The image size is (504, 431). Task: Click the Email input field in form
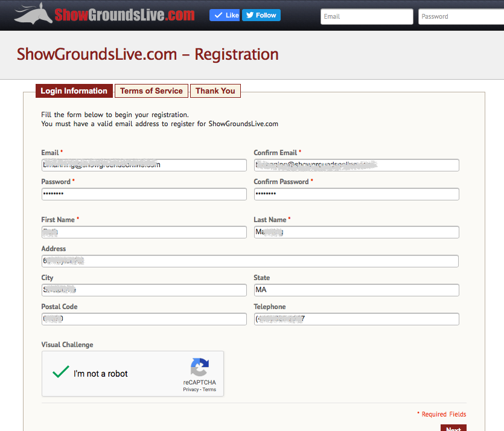click(x=144, y=165)
